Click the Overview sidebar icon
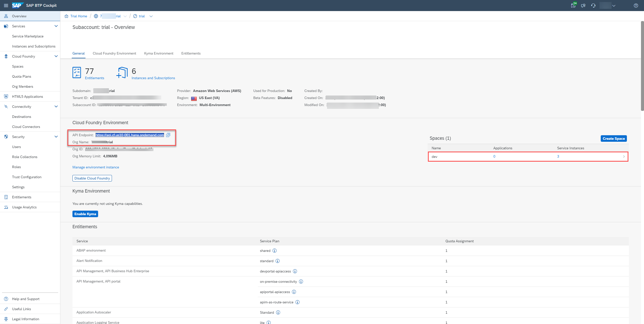This screenshot has height=324, width=644. [x=6, y=16]
